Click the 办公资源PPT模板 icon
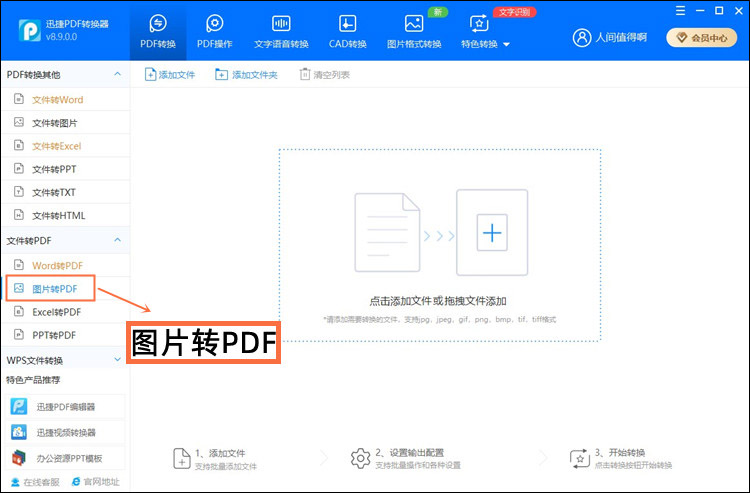750x493 pixels. 19,458
